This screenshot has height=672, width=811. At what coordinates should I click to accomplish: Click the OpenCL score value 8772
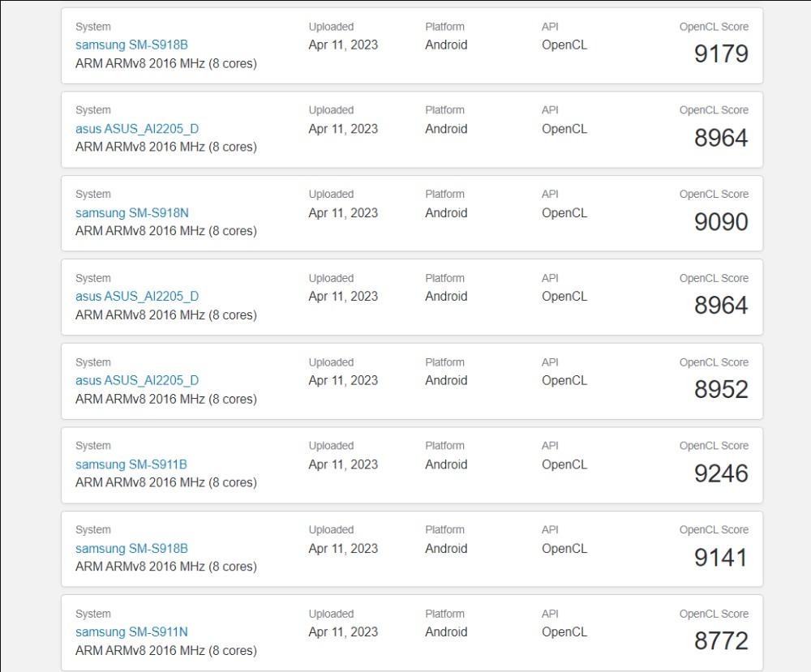[720, 641]
